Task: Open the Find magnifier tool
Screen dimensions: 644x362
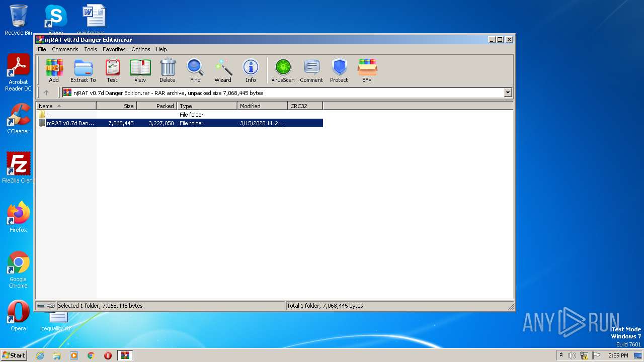Action: click(x=195, y=71)
